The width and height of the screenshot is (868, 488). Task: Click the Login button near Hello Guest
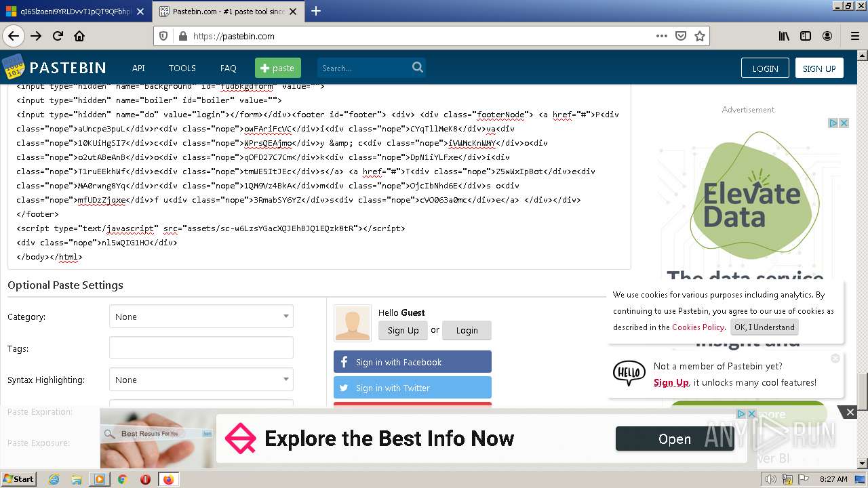pyautogui.click(x=467, y=330)
